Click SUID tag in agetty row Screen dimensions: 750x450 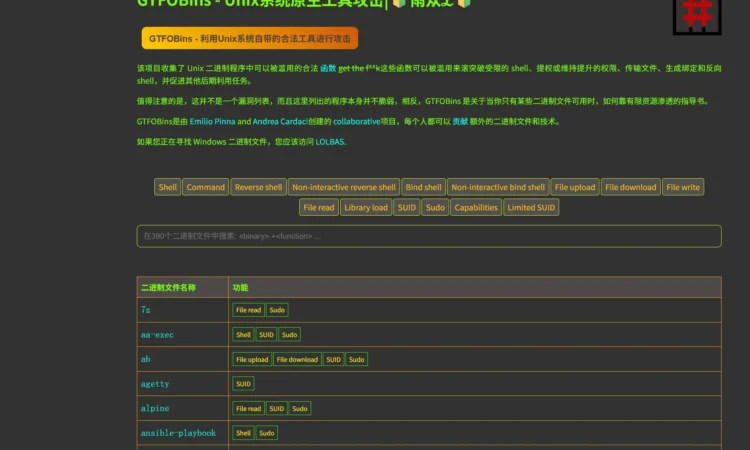[x=243, y=384]
